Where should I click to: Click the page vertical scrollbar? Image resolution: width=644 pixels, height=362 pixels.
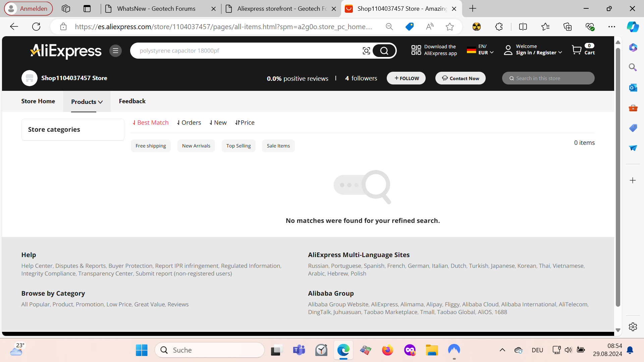(x=618, y=177)
